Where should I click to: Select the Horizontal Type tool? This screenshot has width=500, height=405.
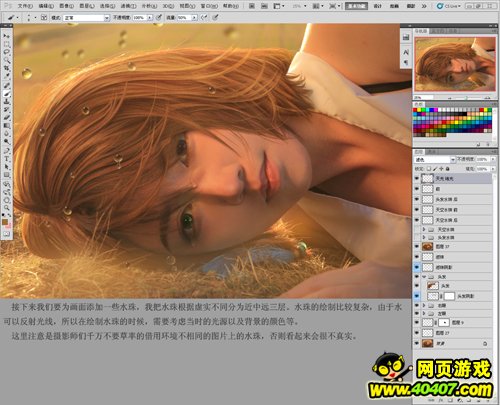click(x=7, y=159)
